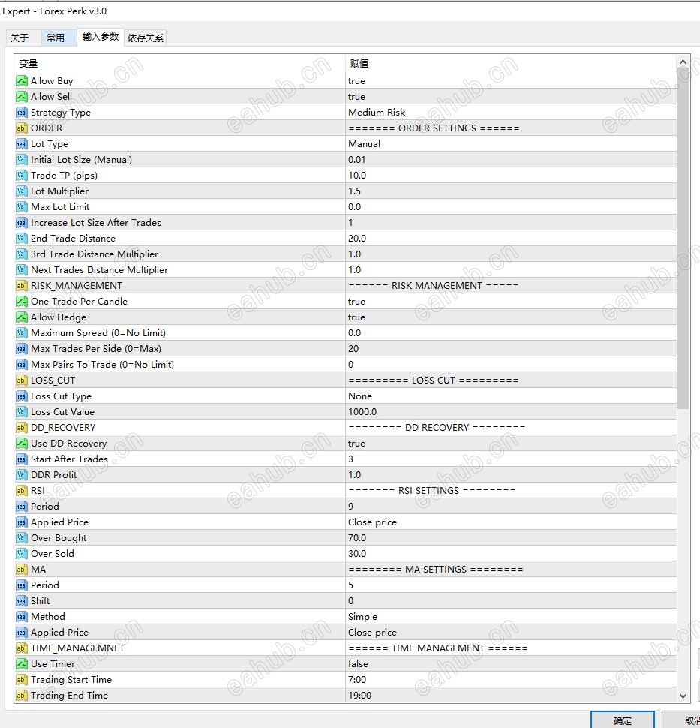Toggle the Allow Hedge true value
This screenshot has height=728, width=700.
511,317
